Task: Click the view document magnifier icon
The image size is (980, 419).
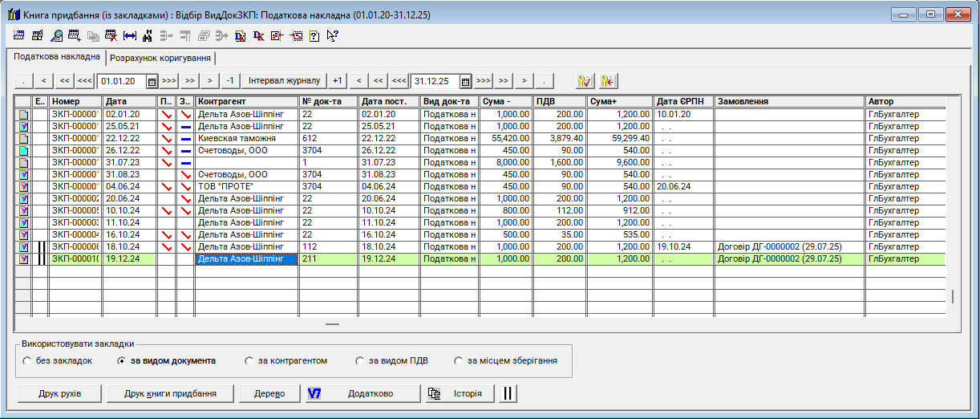Action: [56, 35]
